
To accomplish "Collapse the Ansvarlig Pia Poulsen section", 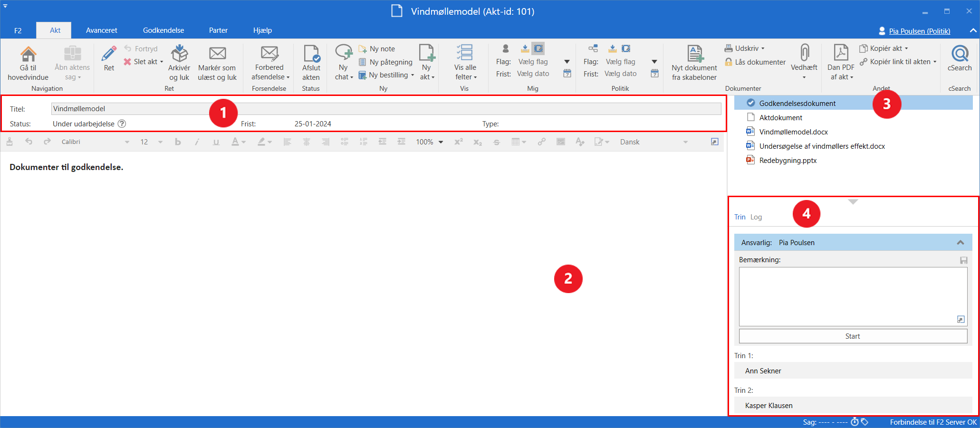I will [960, 243].
